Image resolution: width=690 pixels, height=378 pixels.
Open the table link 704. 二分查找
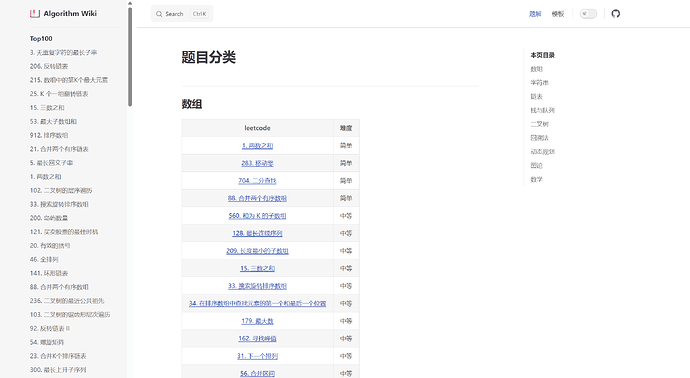[257, 180]
